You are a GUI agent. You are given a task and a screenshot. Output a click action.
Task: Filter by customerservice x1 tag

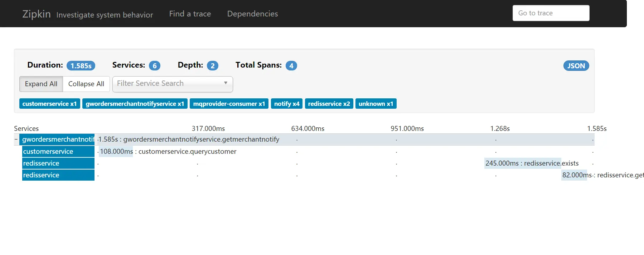[x=49, y=104]
